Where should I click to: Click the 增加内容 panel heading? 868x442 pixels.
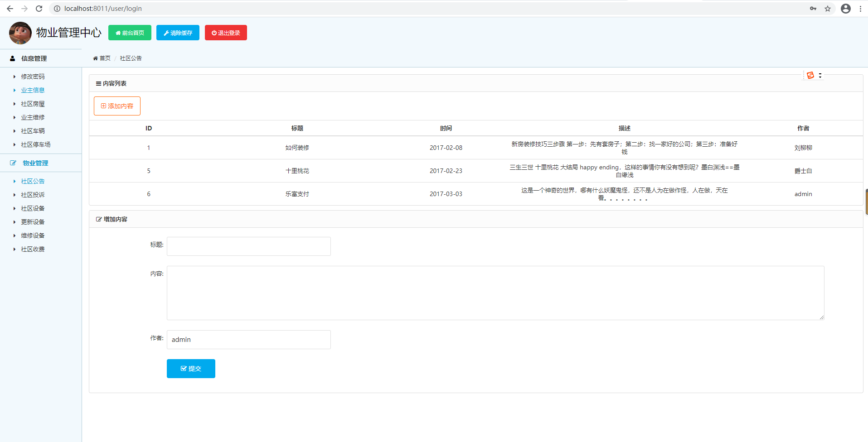pyautogui.click(x=112, y=219)
